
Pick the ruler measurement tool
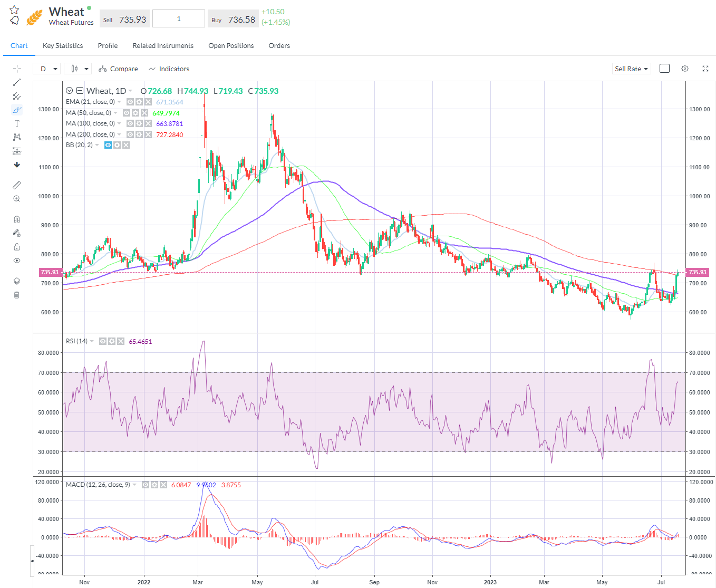16,185
